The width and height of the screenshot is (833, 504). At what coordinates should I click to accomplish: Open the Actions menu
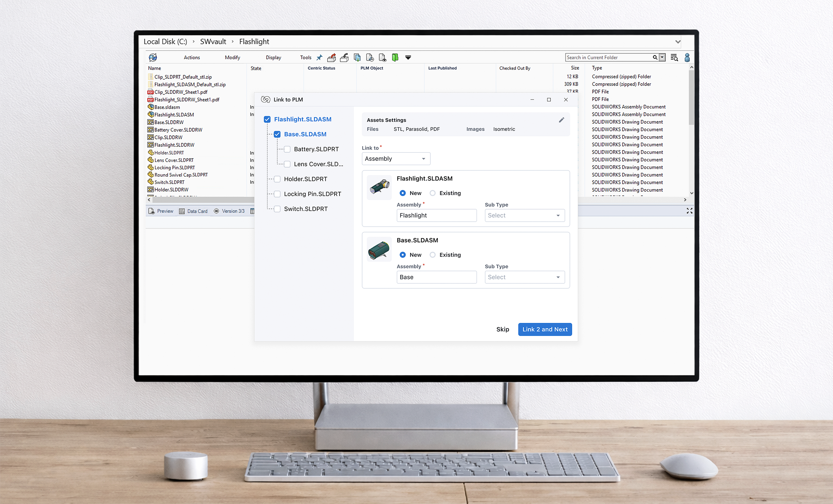tap(192, 58)
